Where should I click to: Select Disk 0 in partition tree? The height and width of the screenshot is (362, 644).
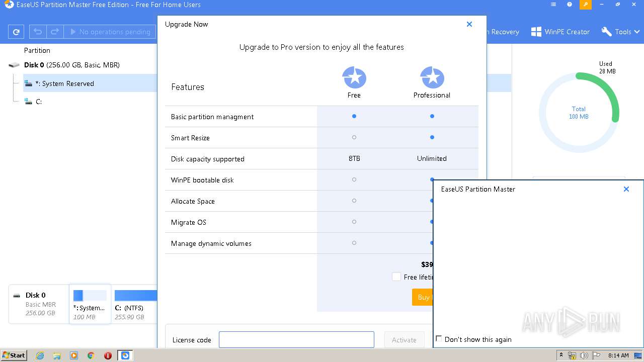pyautogui.click(x=72, y=65)
